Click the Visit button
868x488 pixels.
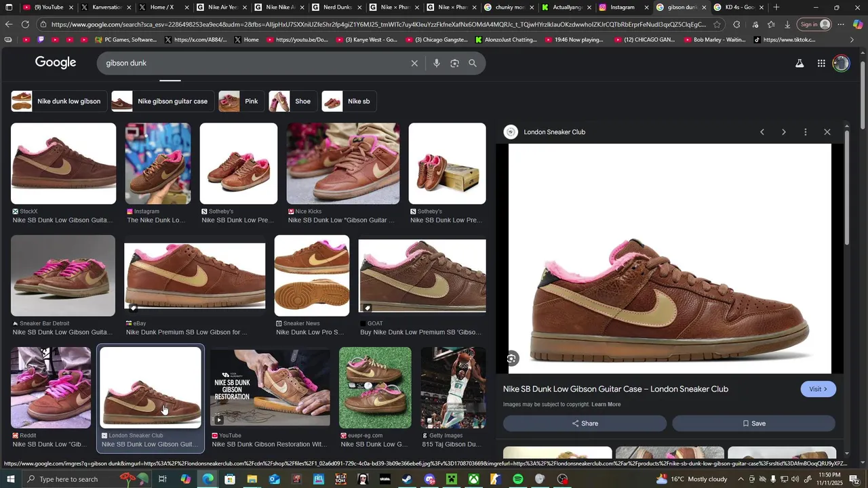[818, 389]
